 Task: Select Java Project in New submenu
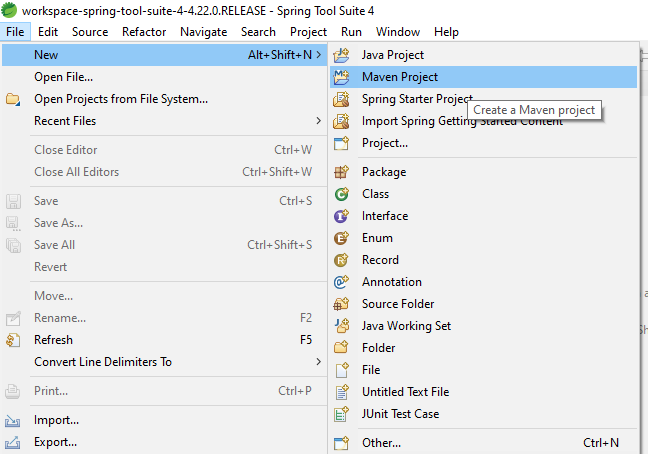click(484, 55)
